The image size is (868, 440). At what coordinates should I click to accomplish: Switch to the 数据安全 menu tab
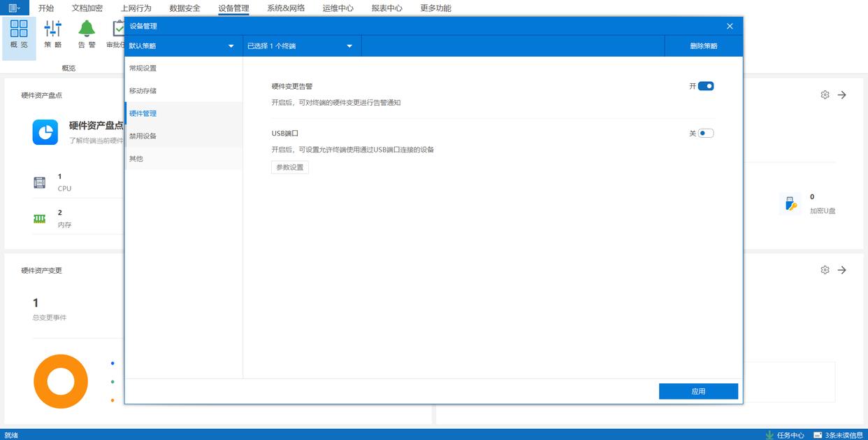pos(185,8)
